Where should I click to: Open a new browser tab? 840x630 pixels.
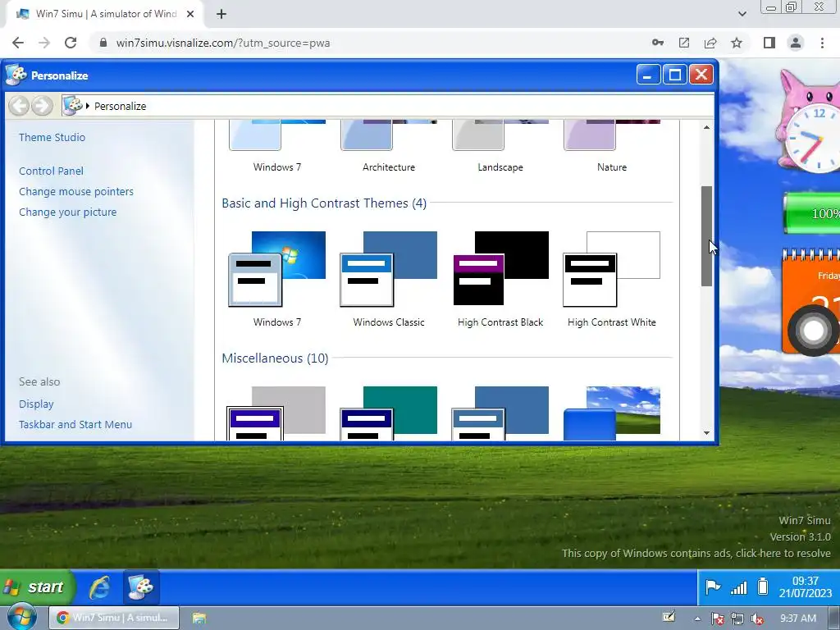(x=221, y=14)
